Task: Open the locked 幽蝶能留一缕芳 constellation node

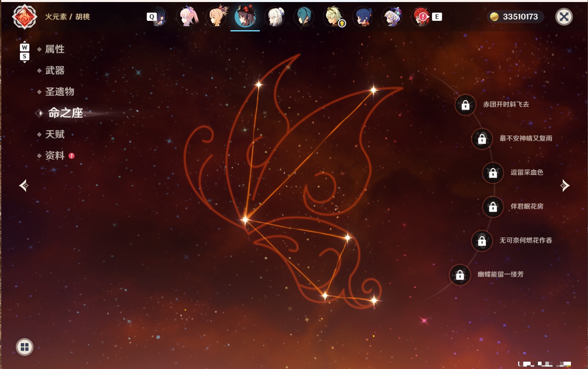Action: 460,275
